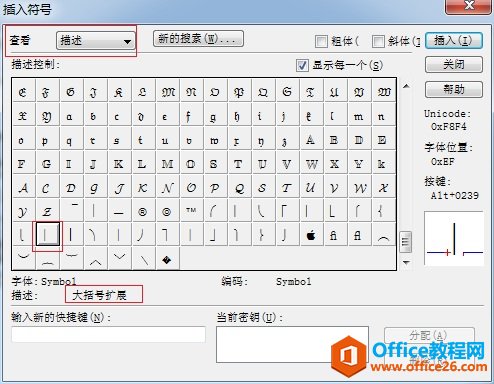Select the Fraktur lowercase m symbol
The height and width of the screenshot is (384, 494).
358,116
